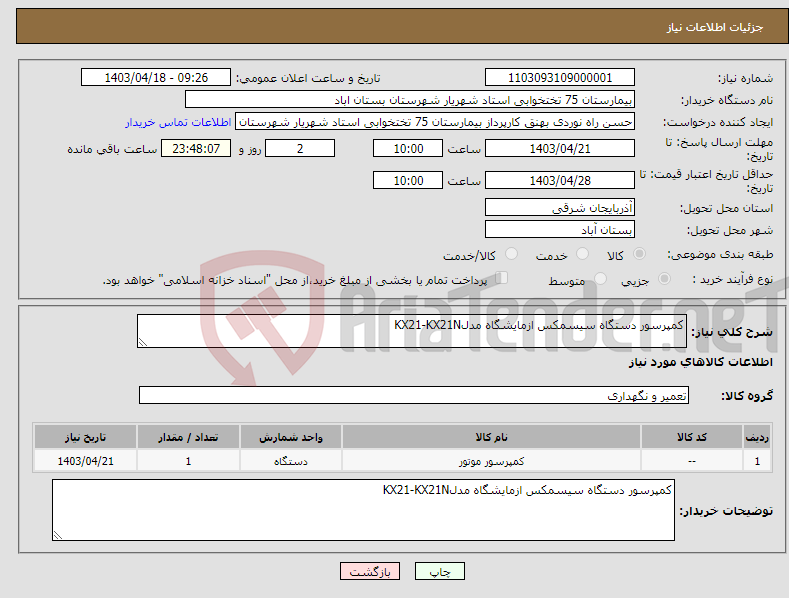Click the جزئیات اطلاعات نیاز page header
Screen dimensions: 789x598
click(715, 27)
